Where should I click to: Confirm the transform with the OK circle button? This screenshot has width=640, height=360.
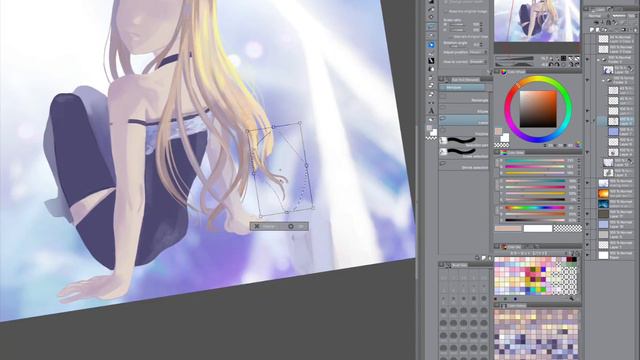(x=291, y=226)
